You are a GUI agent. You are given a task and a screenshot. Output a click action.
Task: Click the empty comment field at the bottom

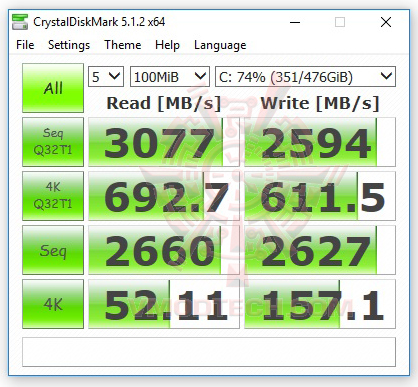(x=209, y=352)
